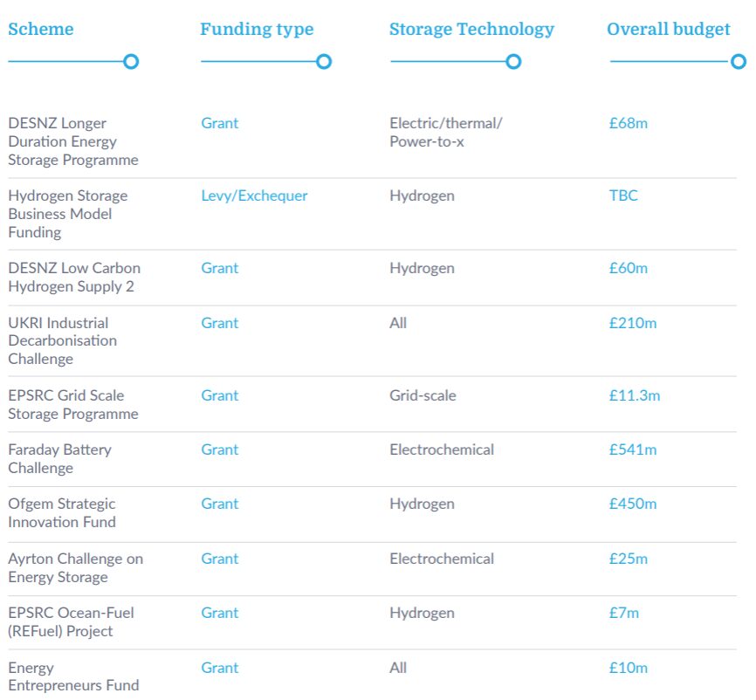Screen dimensions: 756x700
Task: Click the circle marker under Scheme header
Action: click(131, 62)
